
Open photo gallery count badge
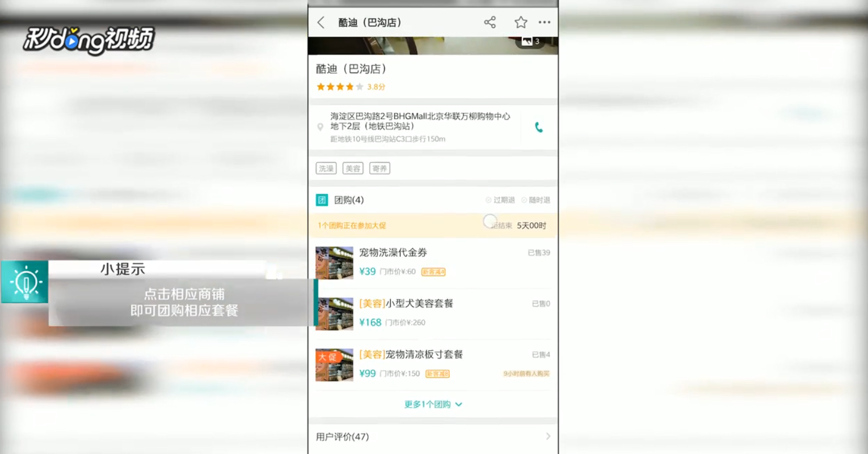pyautogui.click(x=530, y=41)
